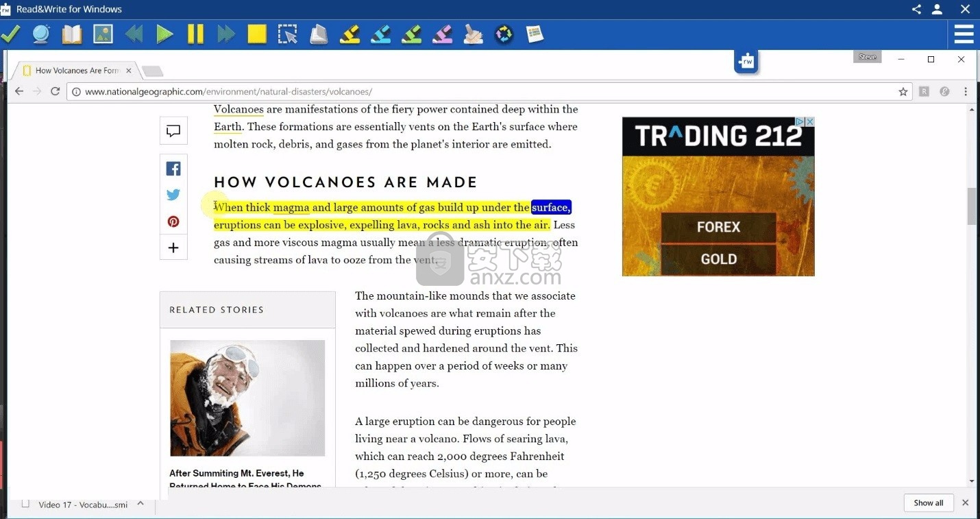Click the rw puzzle piece extension tab
The height and width of the screenshot is (519, 980).
pyautogui.click(x=747, y=62)
